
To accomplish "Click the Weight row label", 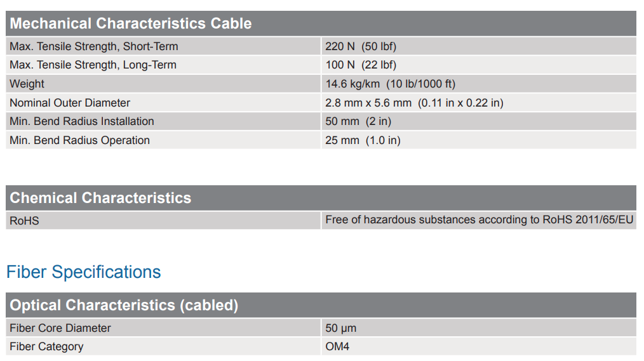I will (27, 84).
